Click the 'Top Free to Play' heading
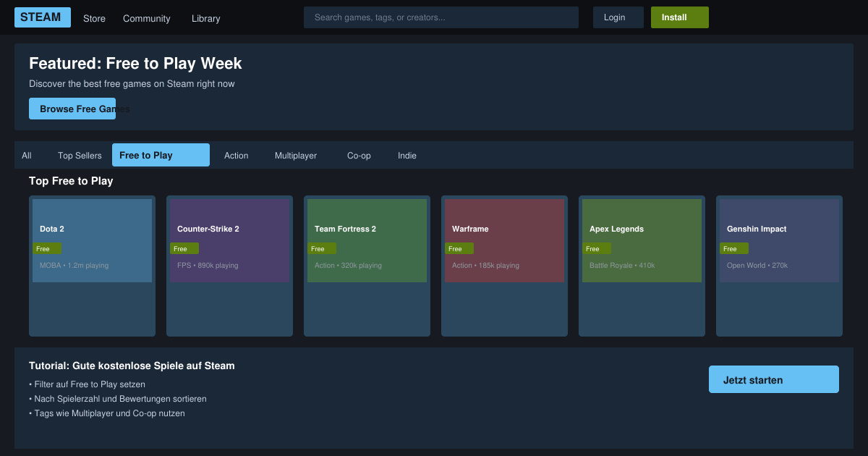868x456 pixels. click(x=71, y=181)
